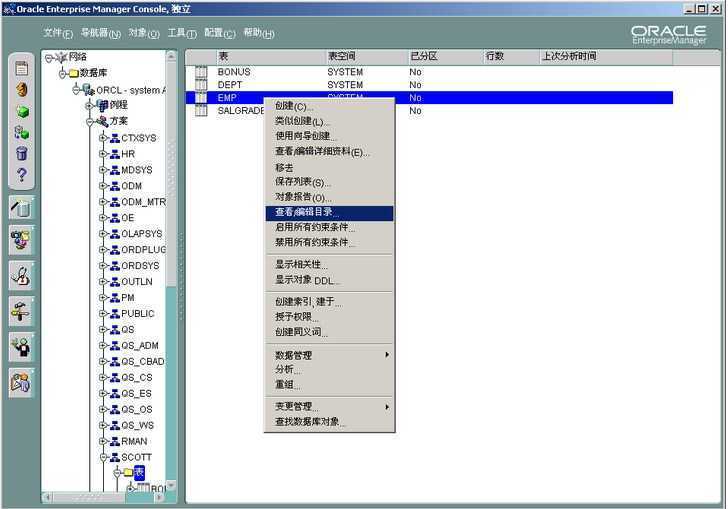Click the hammer tools icon in sidebar
This screenshot has width=728, height=509.
point(21,311)
